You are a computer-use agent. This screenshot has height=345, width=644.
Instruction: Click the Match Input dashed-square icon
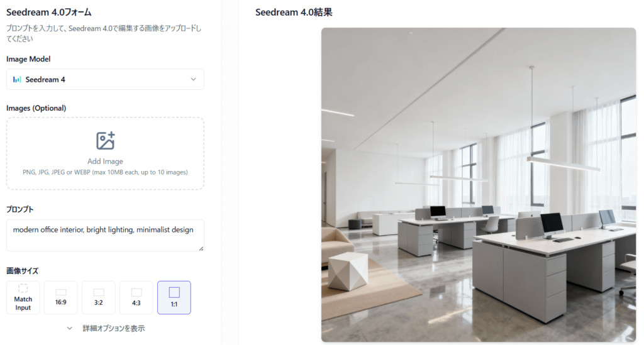tap(23, 288)
